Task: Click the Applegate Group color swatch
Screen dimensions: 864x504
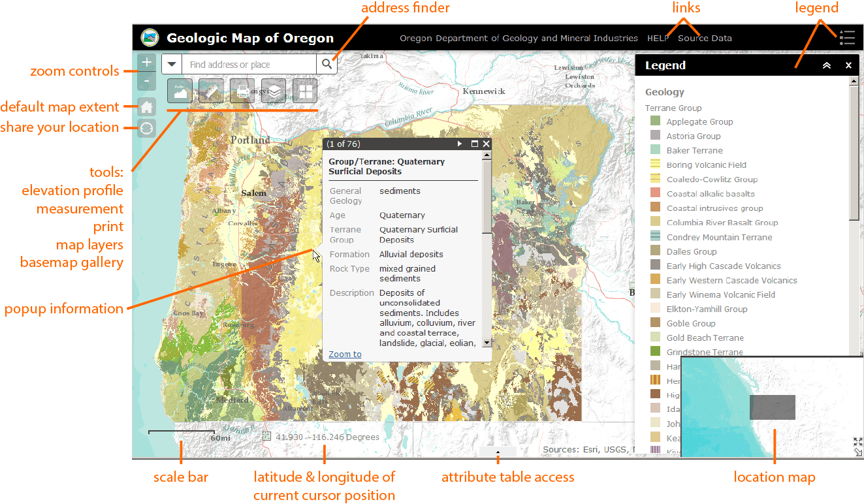Action: click(x=656, y=121)
